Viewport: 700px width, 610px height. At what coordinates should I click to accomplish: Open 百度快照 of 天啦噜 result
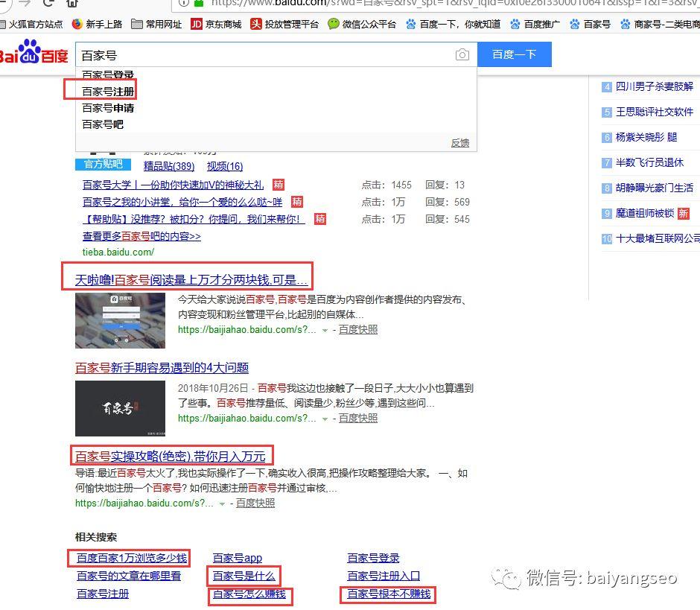click(x=358, y=329)
